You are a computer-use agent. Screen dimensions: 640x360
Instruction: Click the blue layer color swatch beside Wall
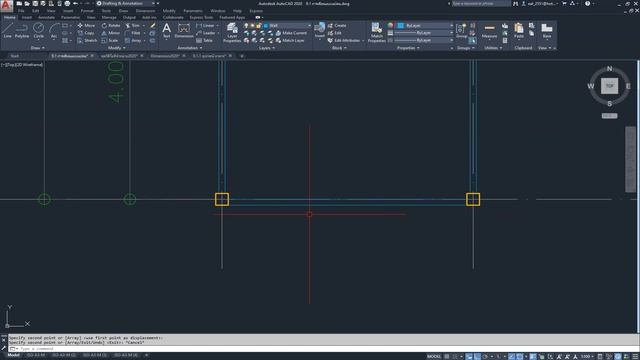point(266,25)
